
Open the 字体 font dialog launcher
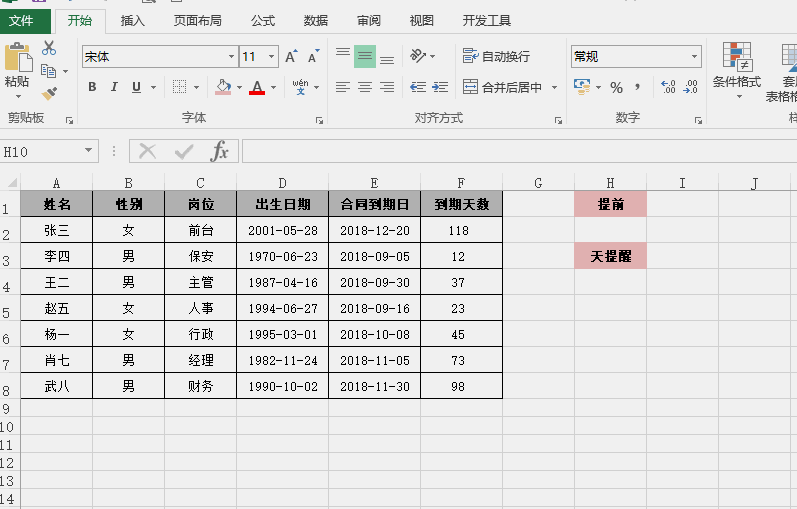pyautogui.click(x=319, y=121)
